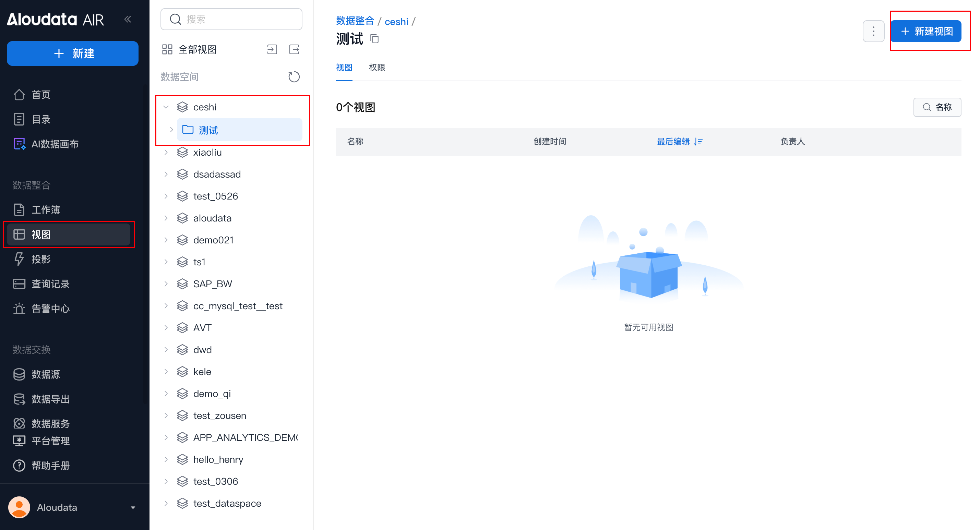Expand the 测试 folder node
The height and width of the screenshot is (530, 980).
[x=171, y=130]
